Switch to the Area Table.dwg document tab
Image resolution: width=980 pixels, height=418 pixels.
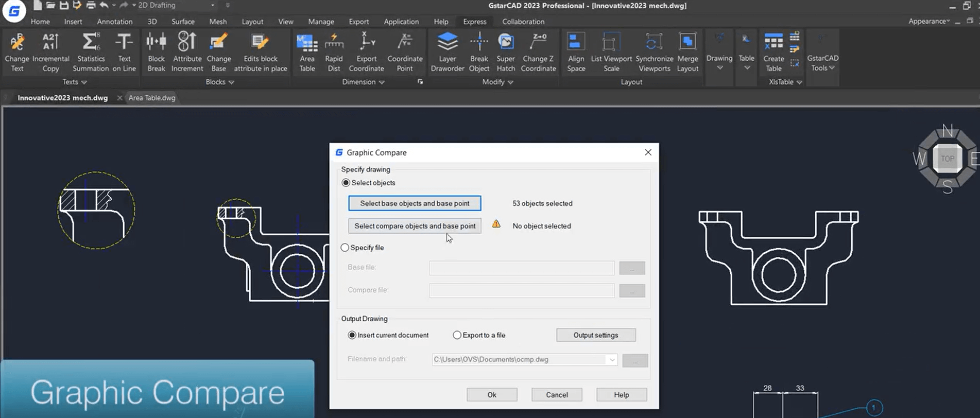(x=152, y=98)
